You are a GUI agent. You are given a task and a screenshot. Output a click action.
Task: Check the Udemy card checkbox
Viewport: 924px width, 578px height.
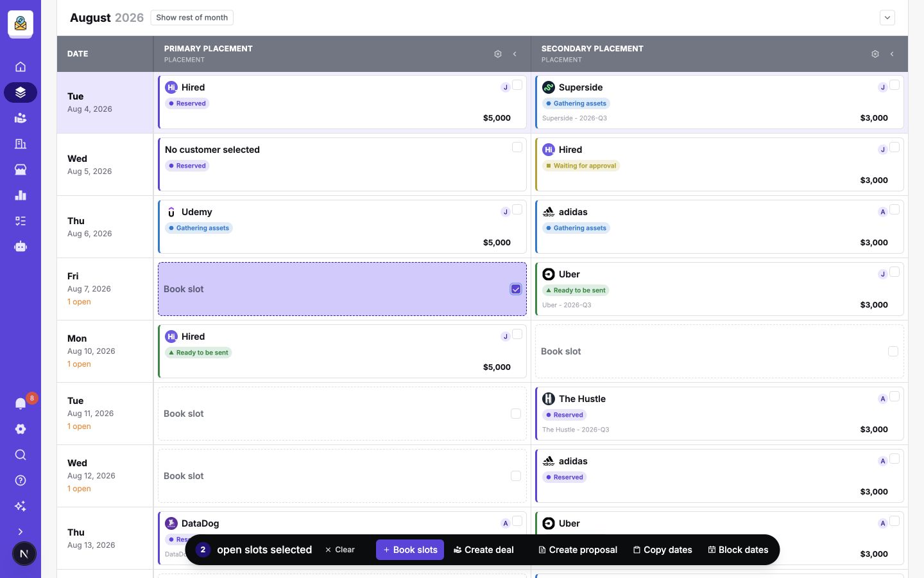(x=517, y=209)
